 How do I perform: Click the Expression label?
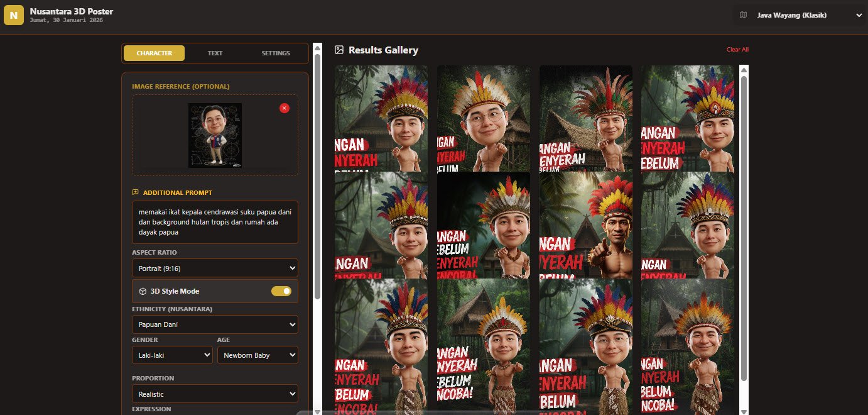[151, 409]
